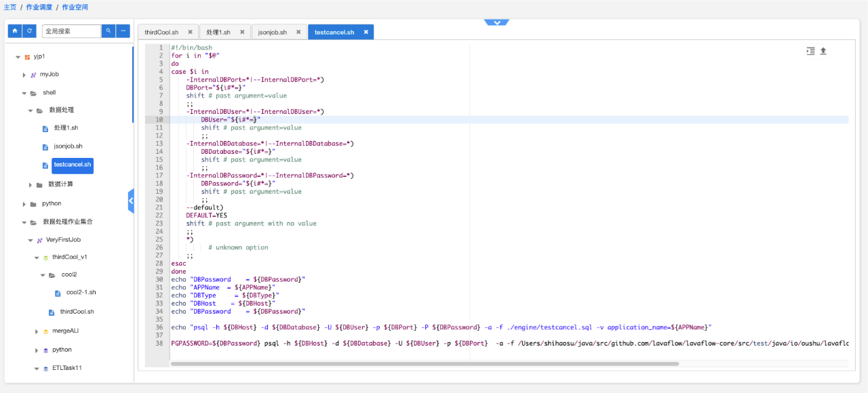The height and width of the screenshot is (393, 868).
Task: Click 作业空间 breadcrumb link
Action: [75, 7]
